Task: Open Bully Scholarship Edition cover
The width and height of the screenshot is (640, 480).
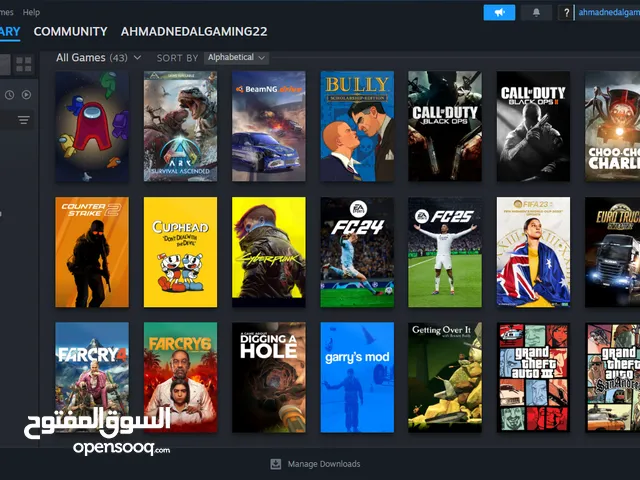Action: [357, 126]
